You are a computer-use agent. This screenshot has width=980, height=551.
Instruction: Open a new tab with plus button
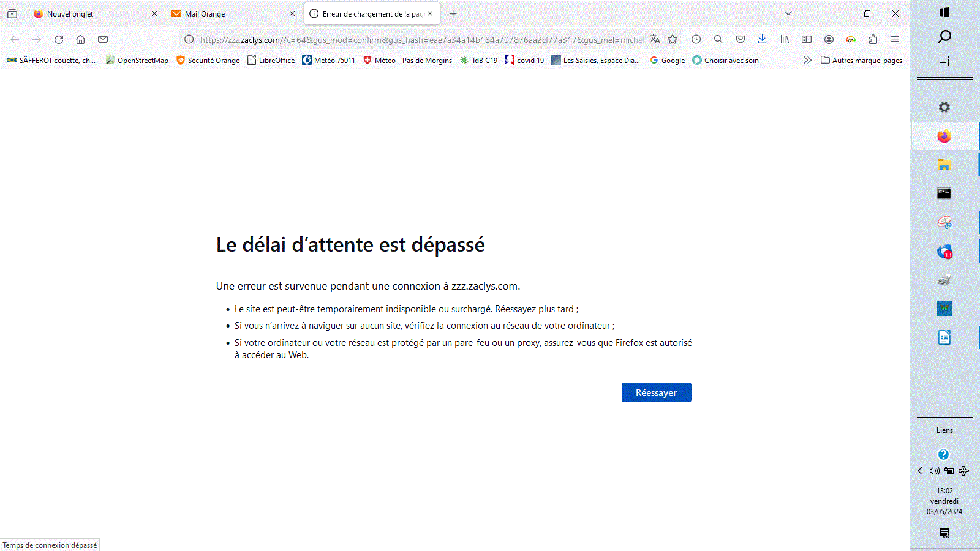tap(453, 13)
